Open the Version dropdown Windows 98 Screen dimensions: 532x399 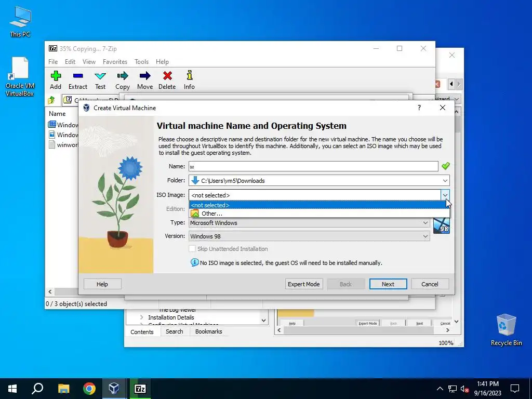(309, 236)
